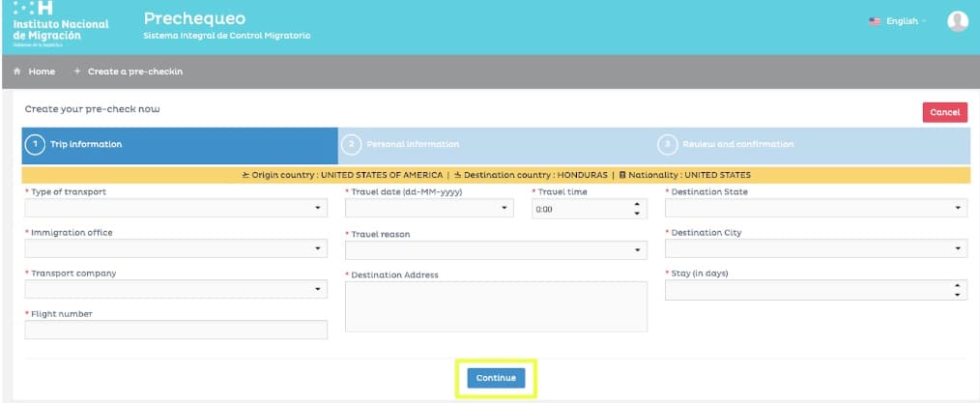
Task: Expand the Destination State dropdown
Action: point(816,208)
